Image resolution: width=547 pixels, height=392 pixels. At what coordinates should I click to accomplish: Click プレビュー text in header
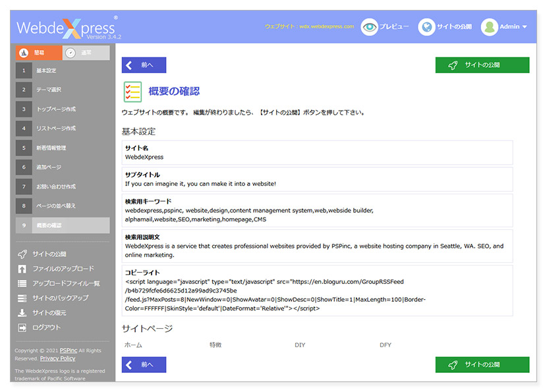394,27
